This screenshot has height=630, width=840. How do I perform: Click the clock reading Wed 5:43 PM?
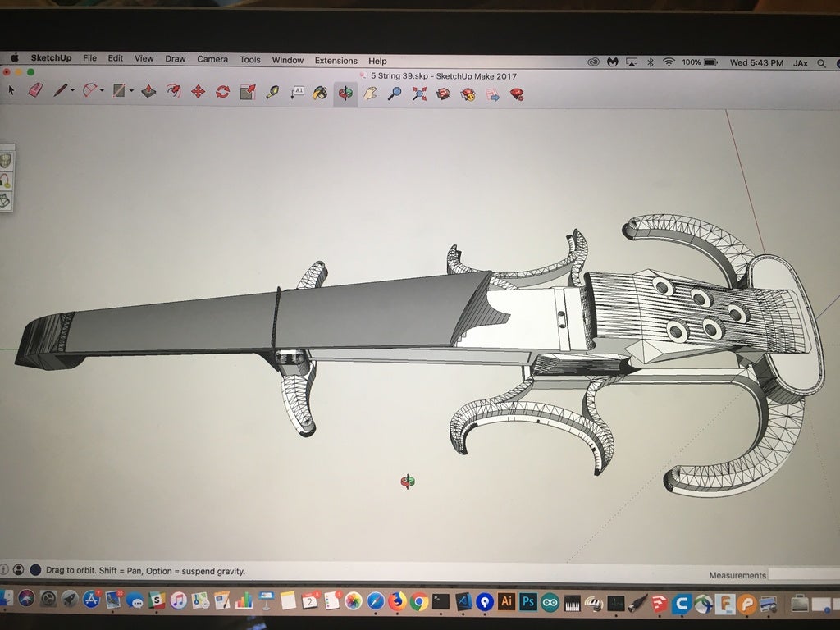tap(756, 62)
